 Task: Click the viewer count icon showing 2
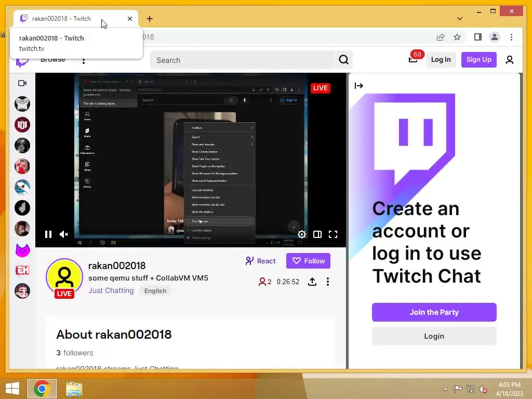pos(264,282)
